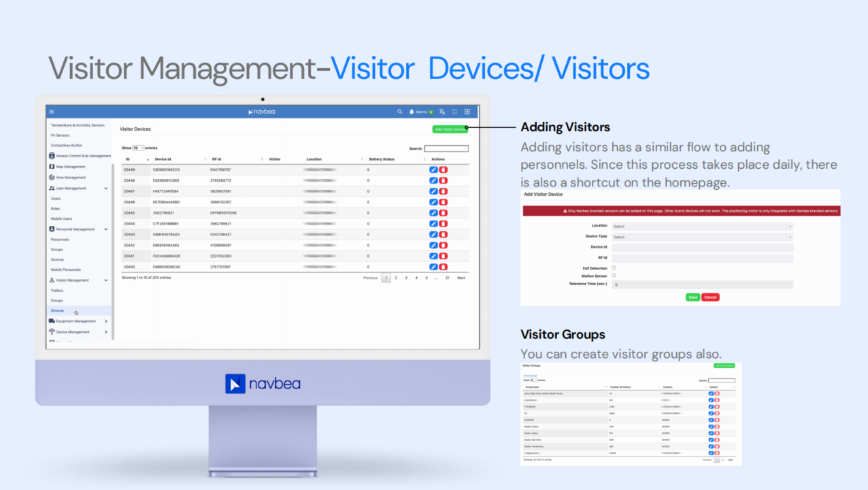
Task: Open Map Management in the sidebar
Action: pos(70,167)
